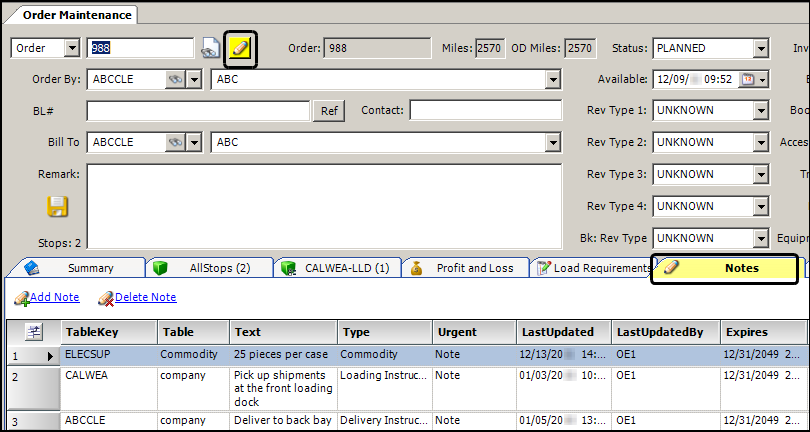Click the eye icon in Order By row

pyautogui.click(x=176, y=79)
